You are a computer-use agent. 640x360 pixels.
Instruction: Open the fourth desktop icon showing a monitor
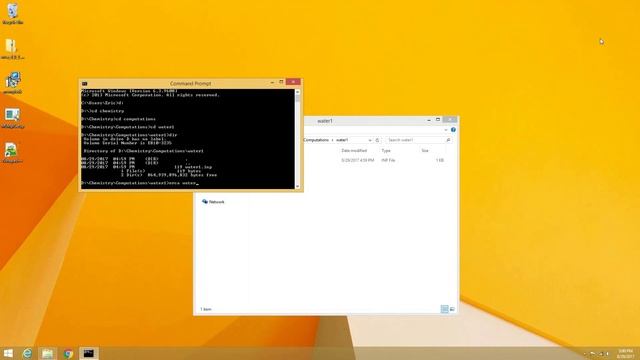pyautogui.click(x=13, y=118)
